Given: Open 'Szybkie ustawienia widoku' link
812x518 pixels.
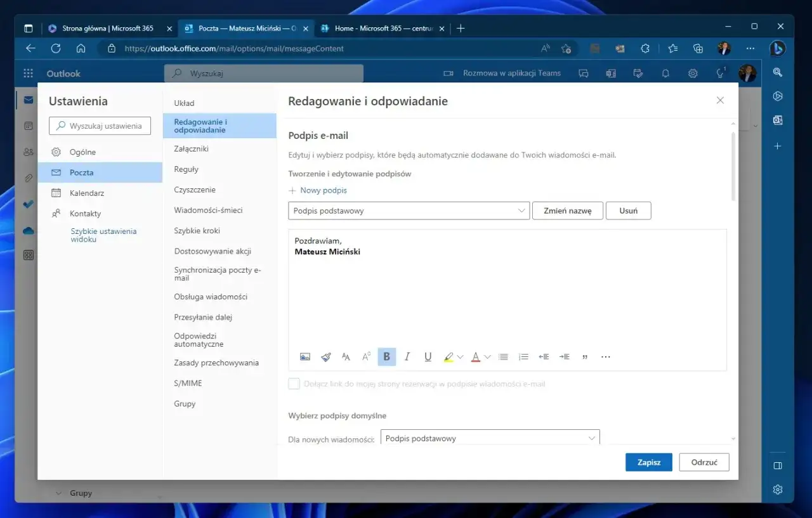Looking at the screenshot, I should click(103, 235).
